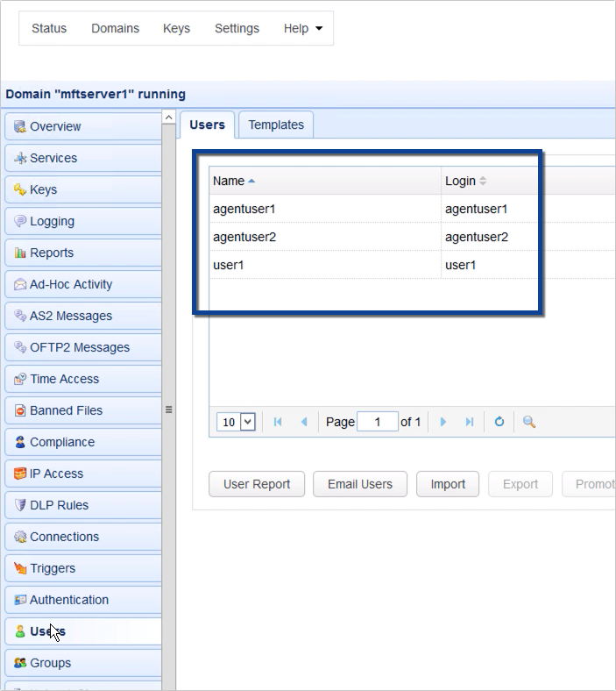Click the Email Users button
The width and height of the screenshot is (616, 691).
tap(359, 484)
